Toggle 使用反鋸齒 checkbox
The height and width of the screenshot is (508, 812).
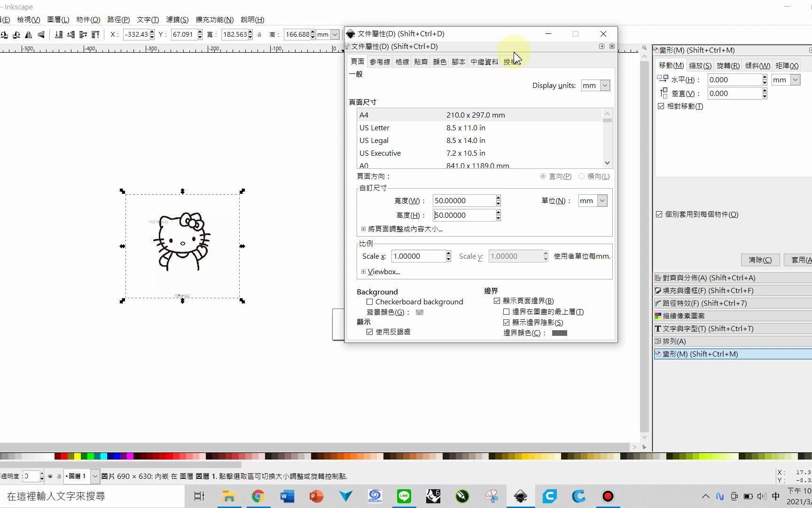370,332
